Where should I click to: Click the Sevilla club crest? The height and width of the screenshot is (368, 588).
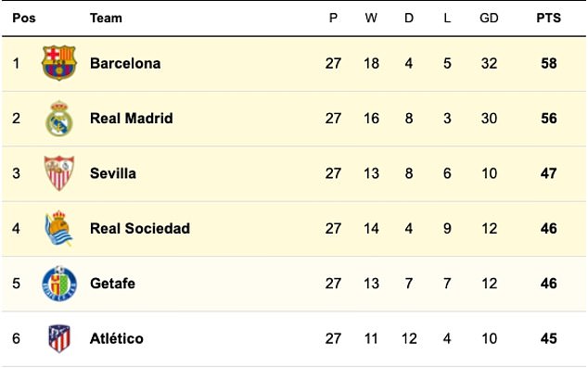click(x=59, y=173)
